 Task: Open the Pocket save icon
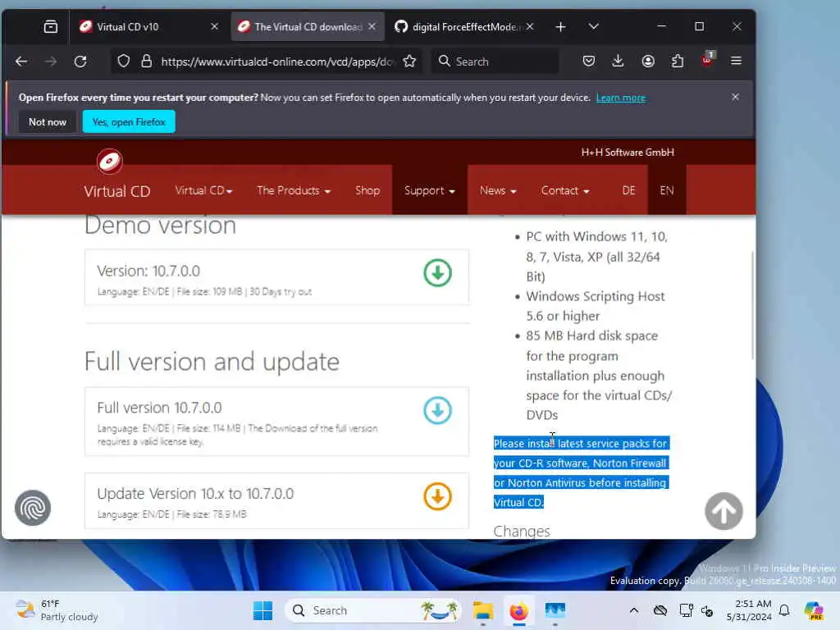click(x=589, y=61)
